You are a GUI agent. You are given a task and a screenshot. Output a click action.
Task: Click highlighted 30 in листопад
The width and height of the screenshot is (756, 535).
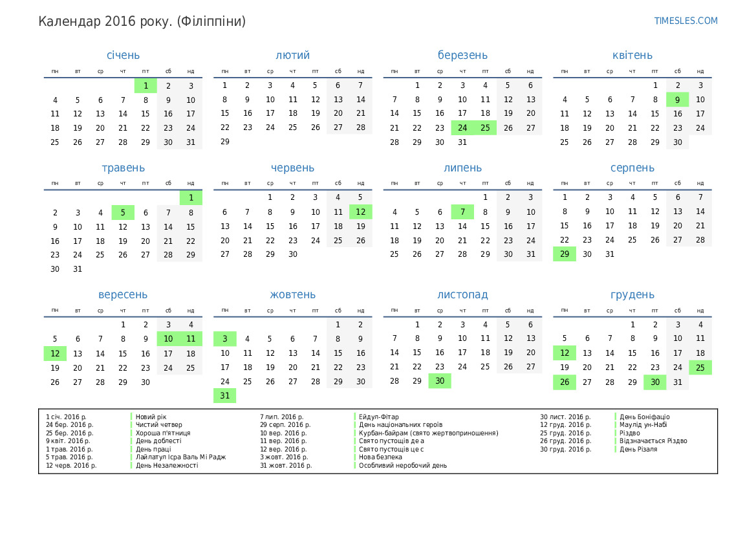(440, 381)
